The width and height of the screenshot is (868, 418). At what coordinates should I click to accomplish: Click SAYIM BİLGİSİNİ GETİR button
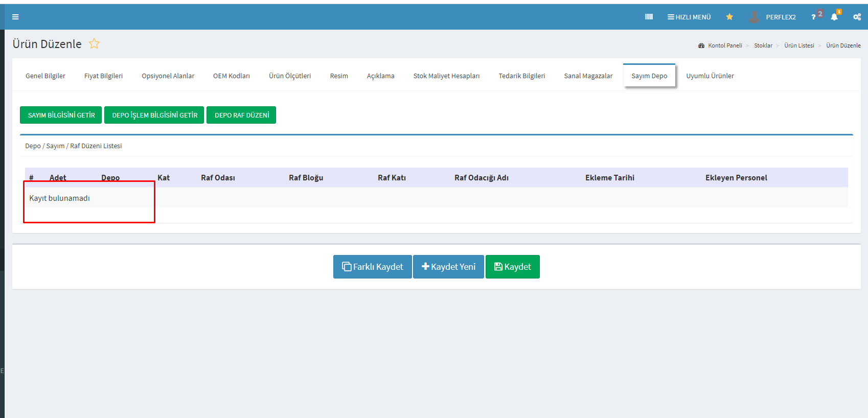61,115
